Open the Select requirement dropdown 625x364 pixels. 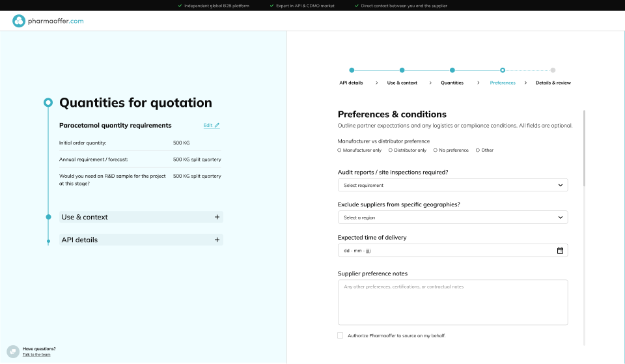tap(453, 185)
